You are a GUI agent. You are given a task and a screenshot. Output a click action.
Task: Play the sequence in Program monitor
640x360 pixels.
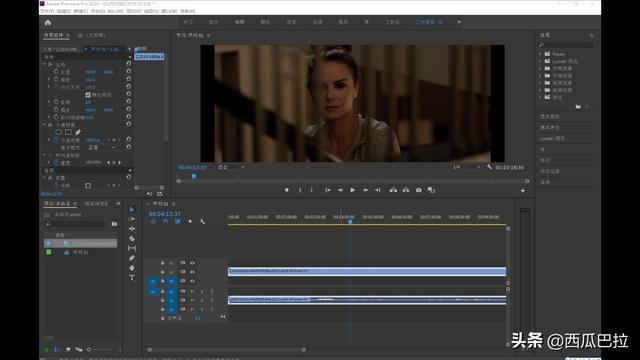coord(353,190)
